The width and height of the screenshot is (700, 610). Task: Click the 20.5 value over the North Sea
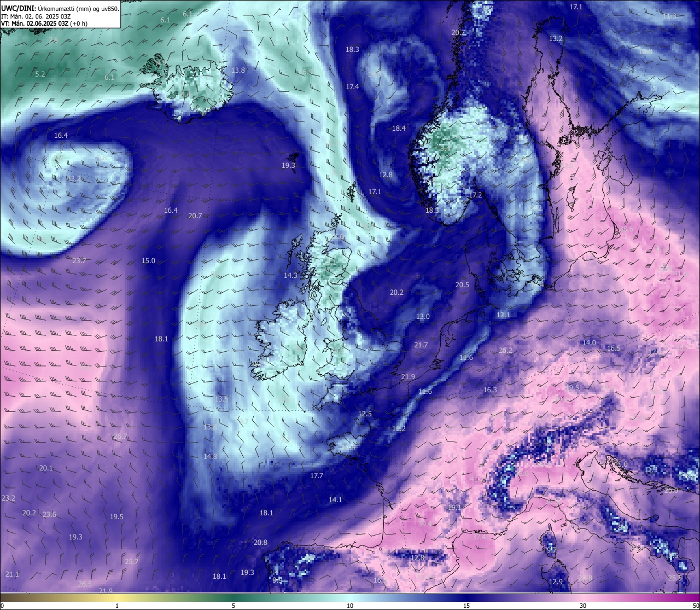coord(462,284)
